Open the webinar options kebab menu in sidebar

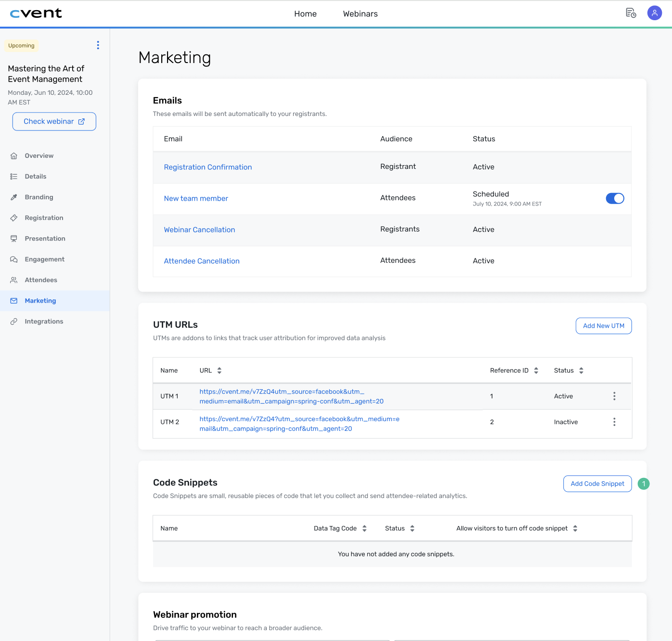(98, 45)
